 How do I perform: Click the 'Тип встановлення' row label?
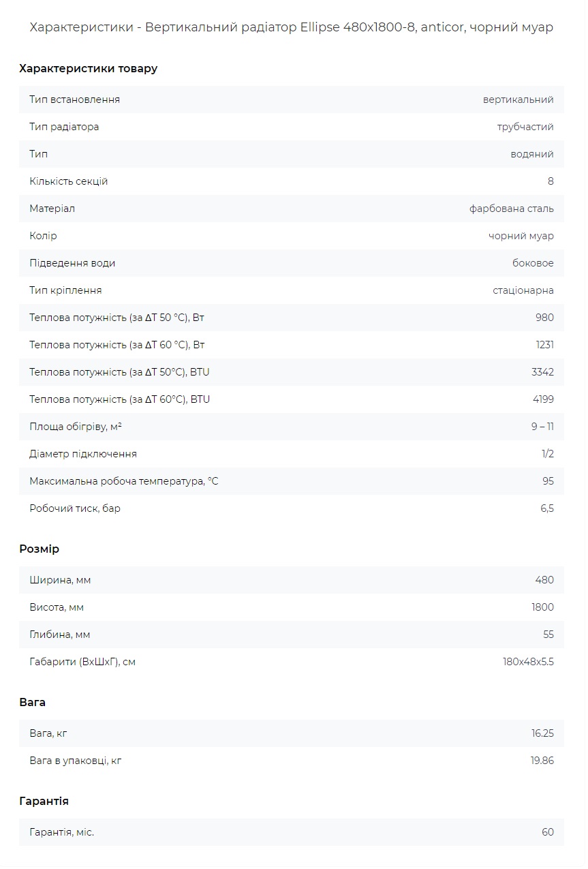click(74, 100)
